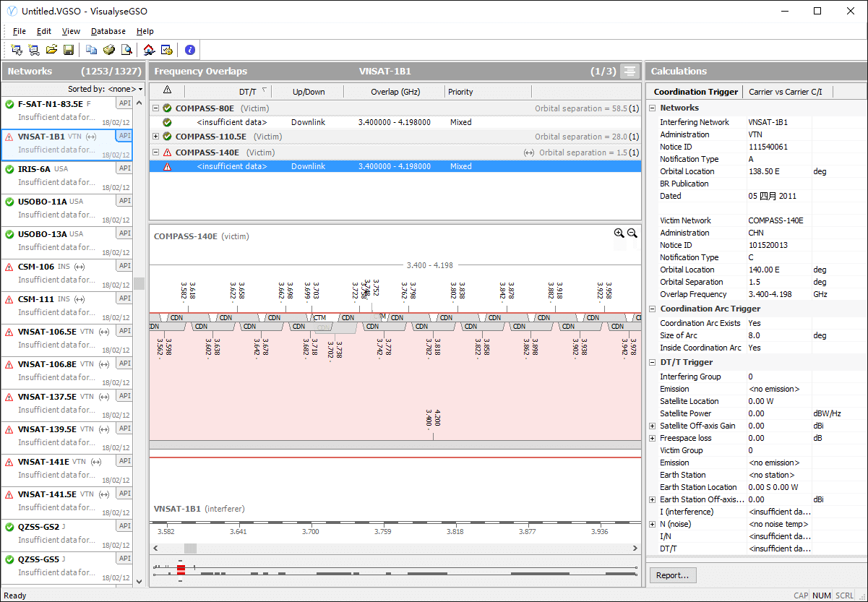The image size is (868, 602).
Task: Click the warning icon in the selected overlap row
Action: click(x=167, y=166)
